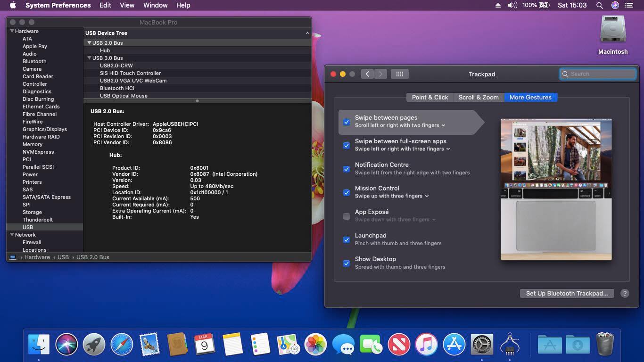Click Spotlight search icon in menu bar
Screen dimensions: 644x362
click(599, 5)
